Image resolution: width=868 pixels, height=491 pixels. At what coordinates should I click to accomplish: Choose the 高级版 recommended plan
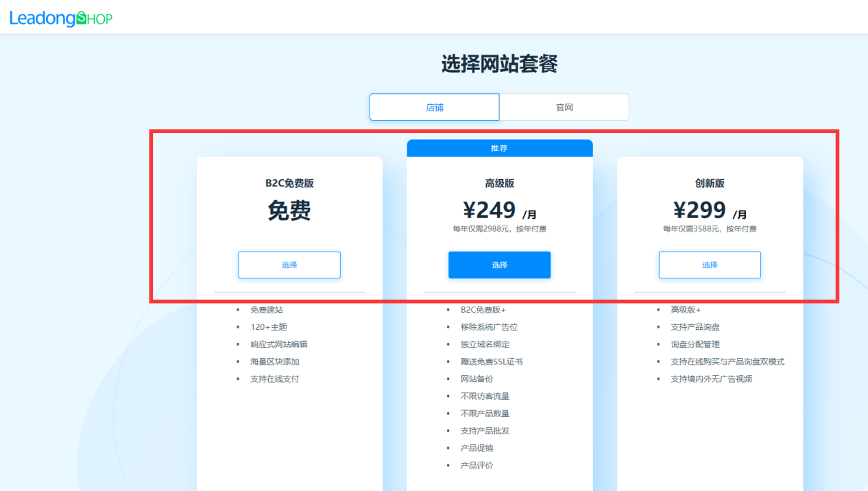click(499, 265)
